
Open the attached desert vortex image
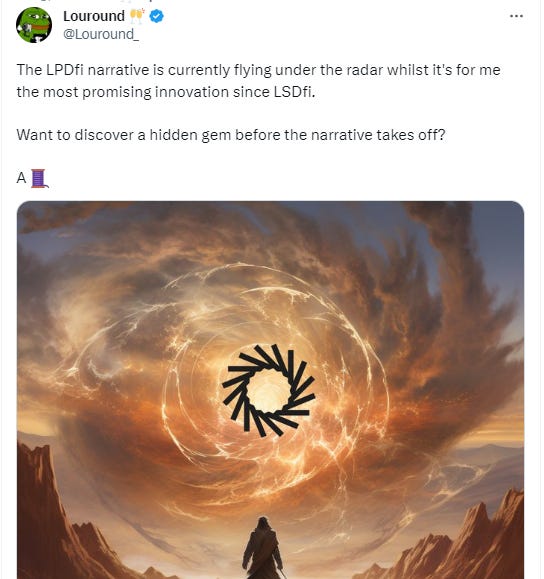(x=270, y=390)
